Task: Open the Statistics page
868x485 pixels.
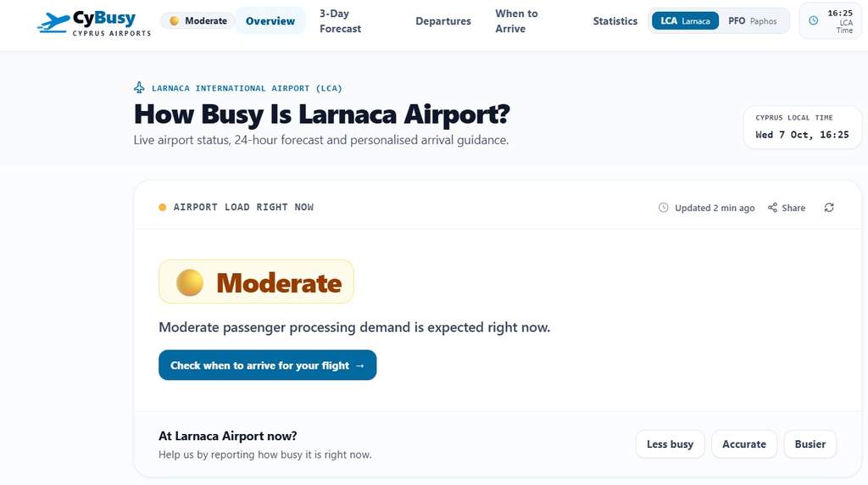Action: (x=615, y=21)
